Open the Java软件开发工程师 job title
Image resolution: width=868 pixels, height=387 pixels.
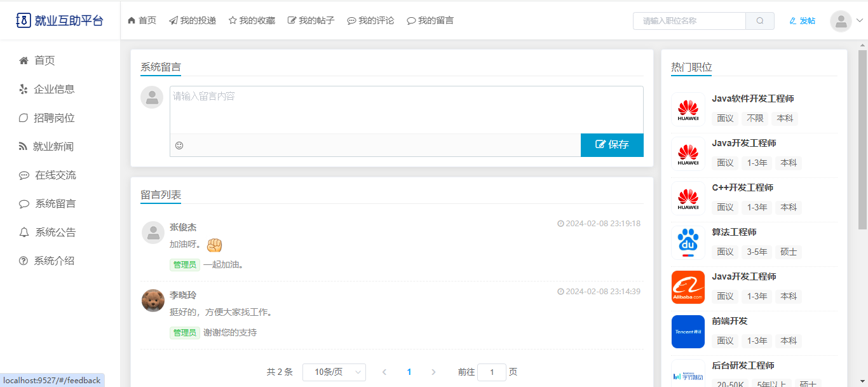pos(753,98)
